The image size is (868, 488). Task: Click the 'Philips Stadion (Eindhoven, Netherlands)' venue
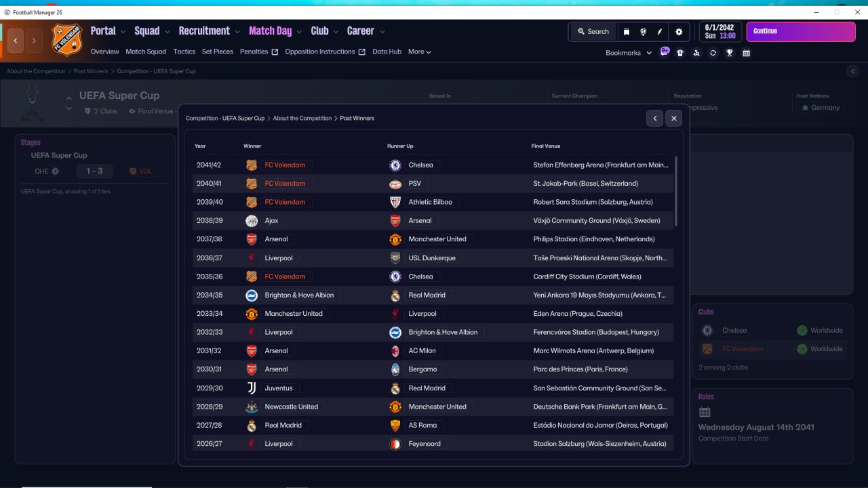point(594,239)
